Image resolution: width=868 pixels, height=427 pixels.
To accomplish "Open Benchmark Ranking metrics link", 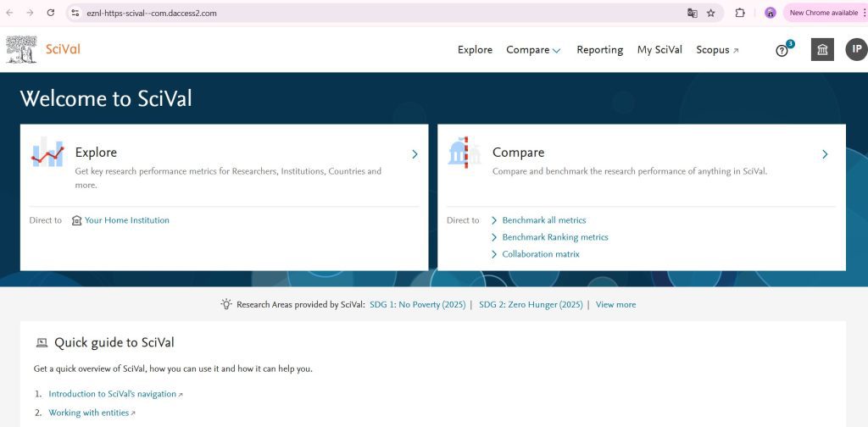I will pos(554,237).
